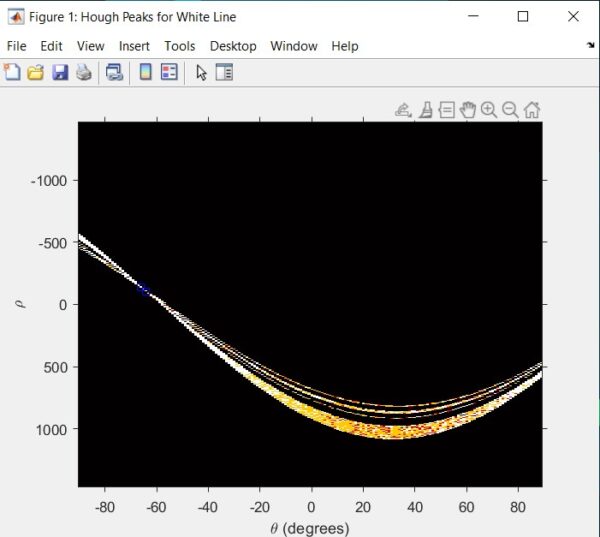600x537 pixels.
Task: Open the File menu
Action: [x=16, y=46]
